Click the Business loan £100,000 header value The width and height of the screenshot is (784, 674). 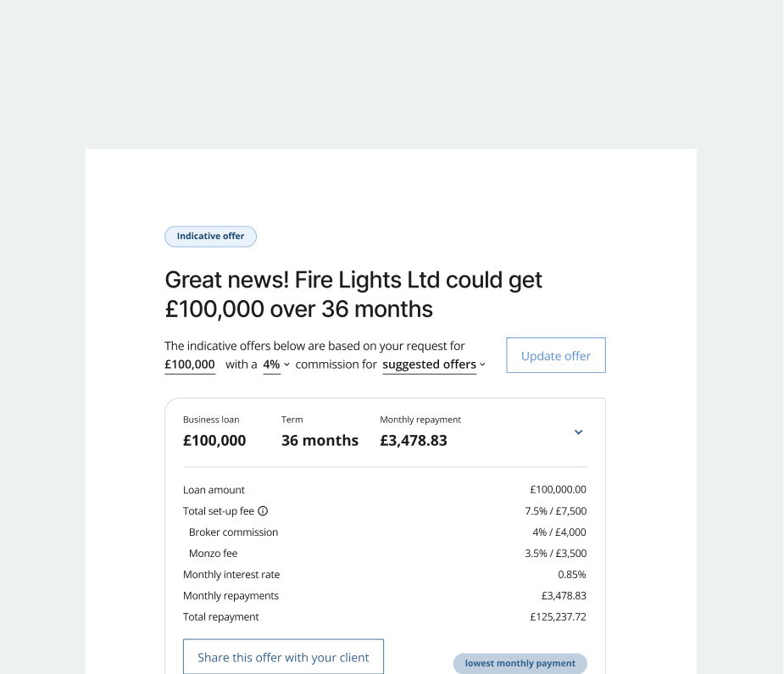pos(214,441)
